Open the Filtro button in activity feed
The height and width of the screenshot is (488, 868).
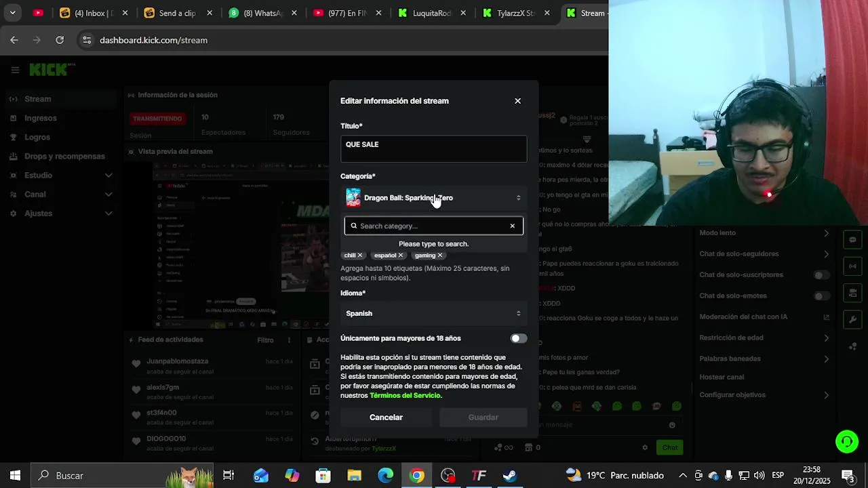point(265,340)
